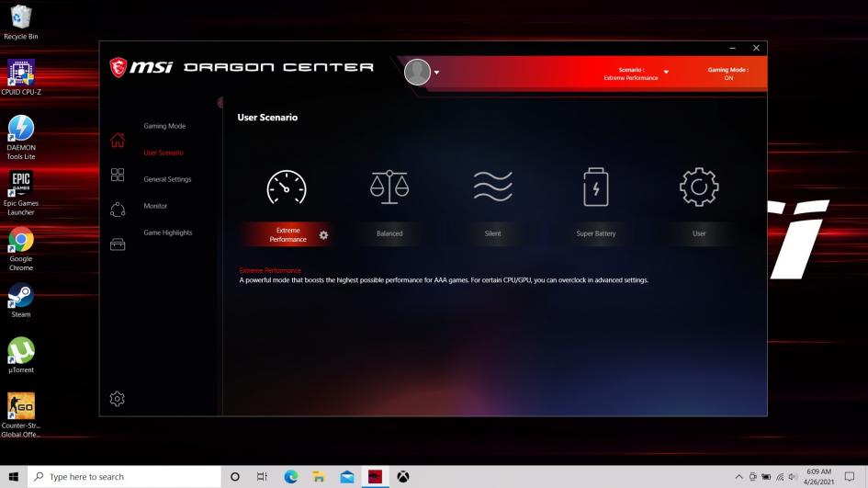Select the DAEMON Tools Lite desktop icon

coord(20,137)
